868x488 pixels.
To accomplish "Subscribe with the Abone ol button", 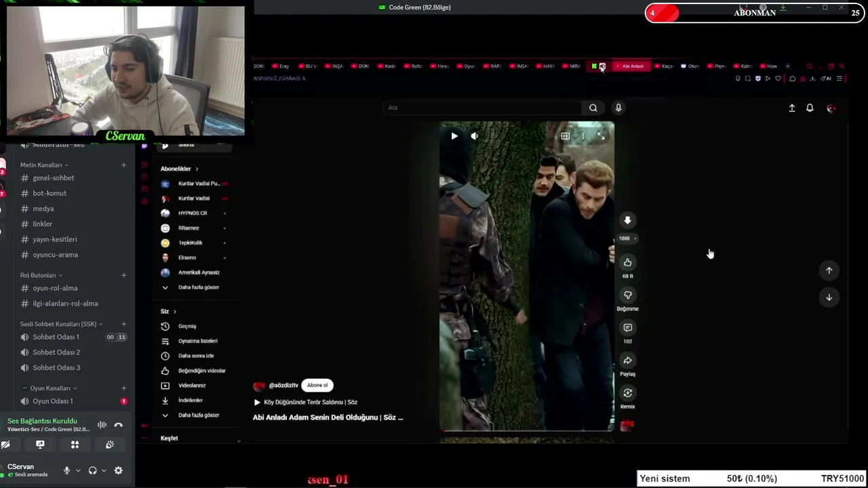I will [317, 385].
